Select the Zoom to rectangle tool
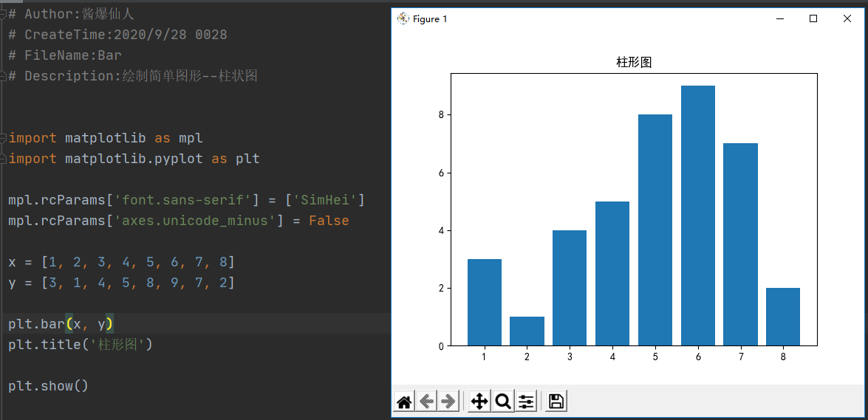The width and height of the screenshot is (868, 420). [x=502, y=402]
